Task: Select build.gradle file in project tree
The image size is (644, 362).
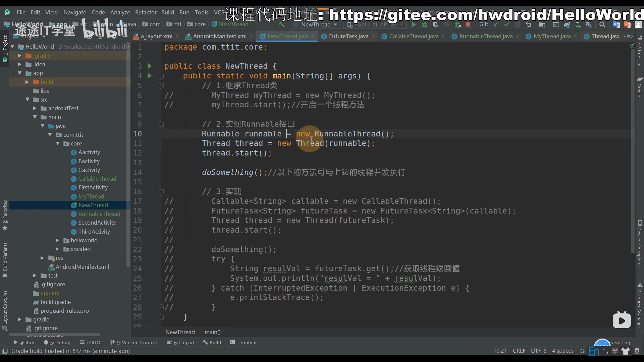Action: pyautogui.click(x=55, y=302)
